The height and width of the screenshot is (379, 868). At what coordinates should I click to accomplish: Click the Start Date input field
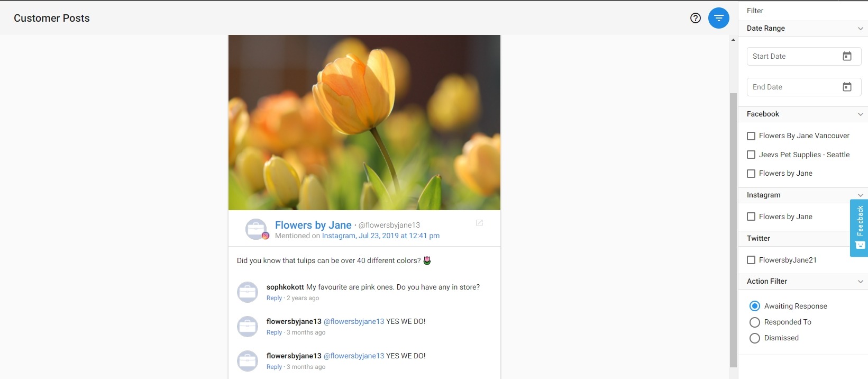[x=793, y=56]
